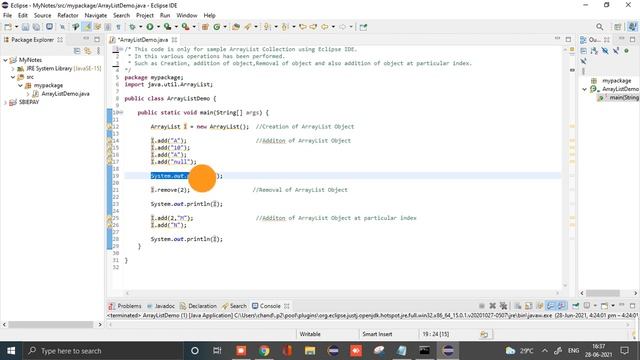Click the New Java Class icon

point(217,27)
